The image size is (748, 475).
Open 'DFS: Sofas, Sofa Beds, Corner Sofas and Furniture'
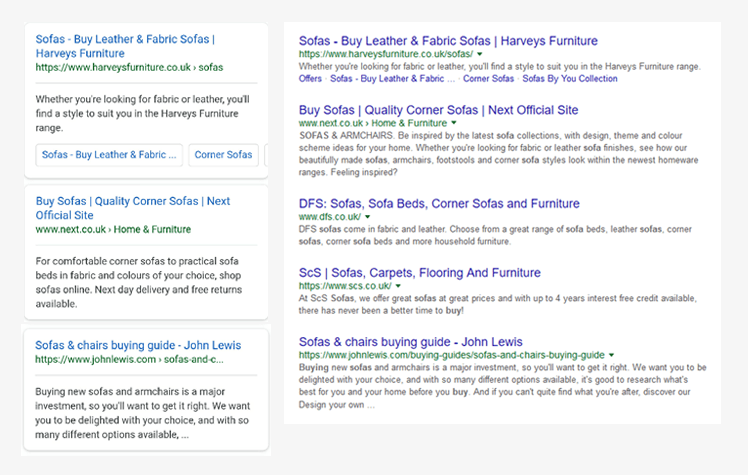point(439,204)
